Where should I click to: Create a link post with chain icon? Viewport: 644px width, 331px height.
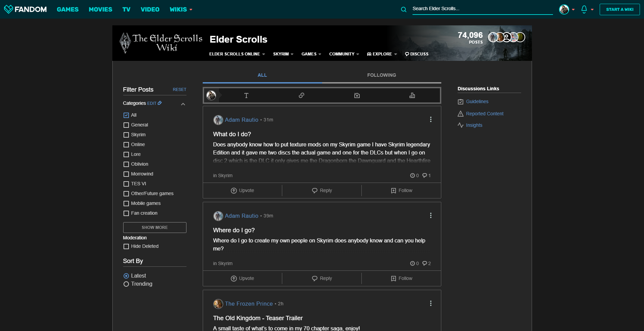[x=302, y=96]
